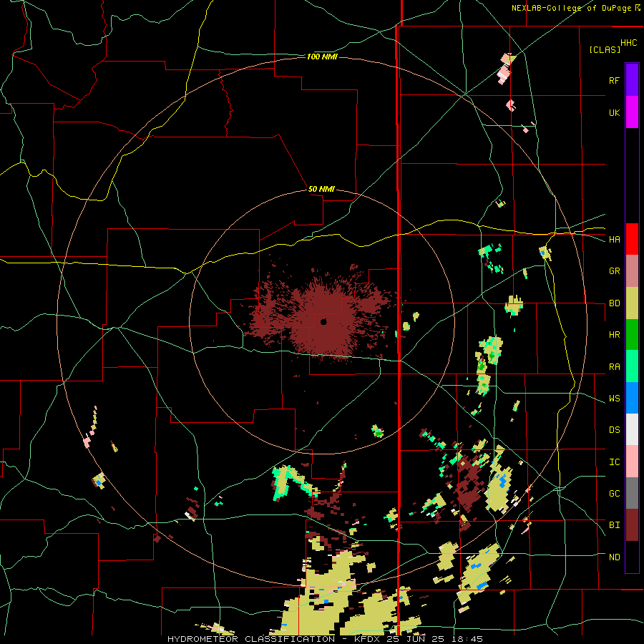Click the black radar site dot at center
The width and height of the screenshot is (644, 644).
click(323, 321)
